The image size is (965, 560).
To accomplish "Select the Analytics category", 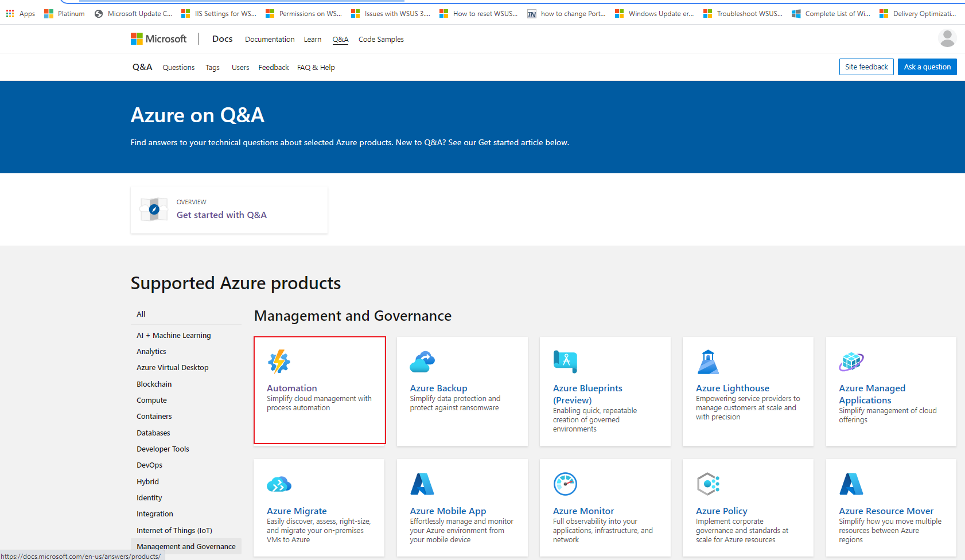I will (151, 352).
